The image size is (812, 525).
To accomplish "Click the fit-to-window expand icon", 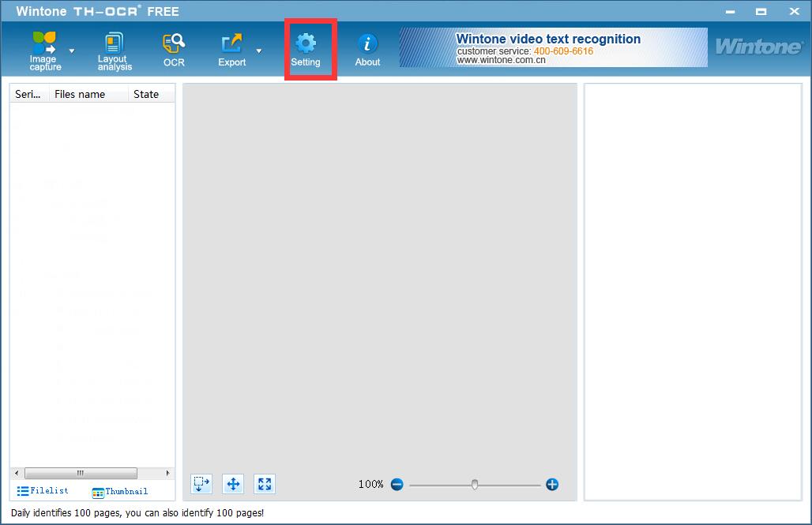I will 265,484.
